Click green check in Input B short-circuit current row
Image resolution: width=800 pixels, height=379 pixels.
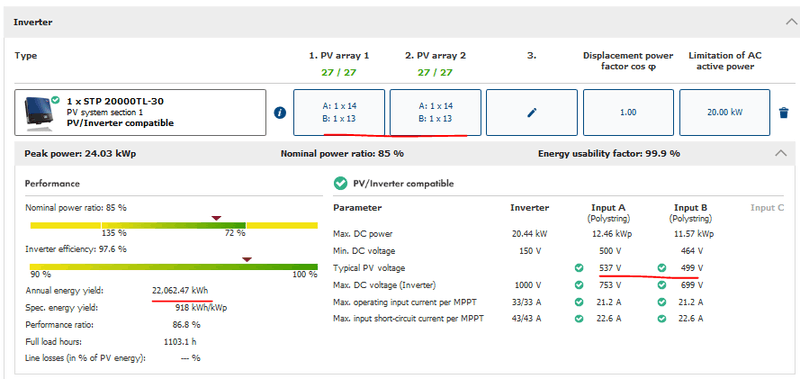(x=662, y=319)
